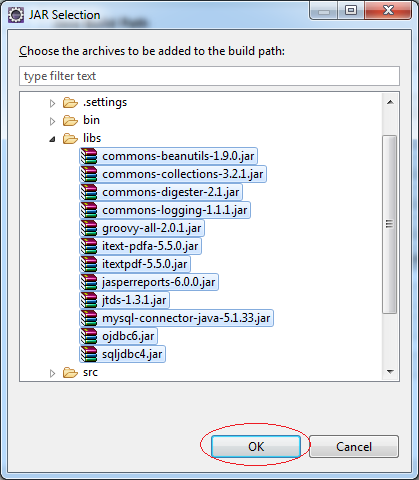Expand the src folder node

[52, 373]
